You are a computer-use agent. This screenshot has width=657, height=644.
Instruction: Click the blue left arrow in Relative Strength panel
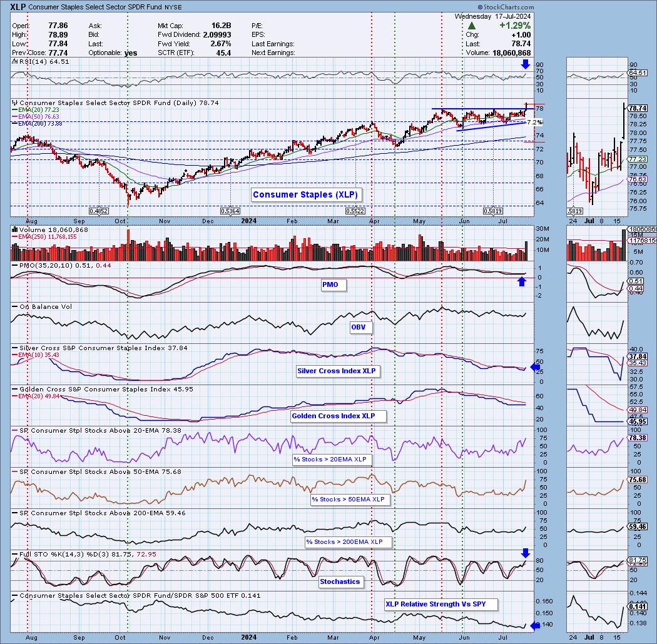535,626
